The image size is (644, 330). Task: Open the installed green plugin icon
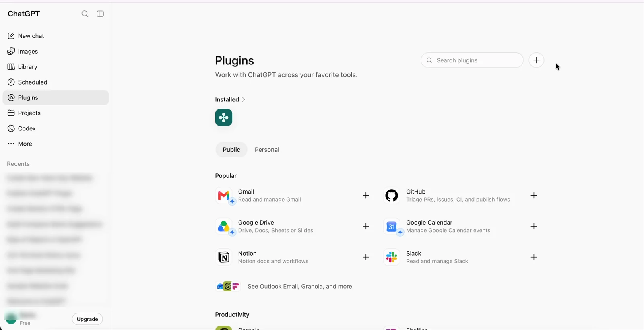[x=224, y=118]
